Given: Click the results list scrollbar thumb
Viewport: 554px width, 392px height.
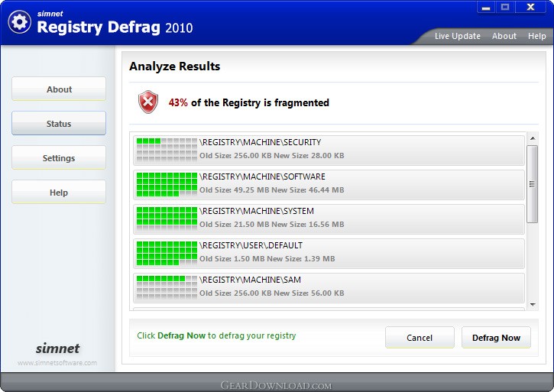Looking at the screenshot, I should click(532, 184).
